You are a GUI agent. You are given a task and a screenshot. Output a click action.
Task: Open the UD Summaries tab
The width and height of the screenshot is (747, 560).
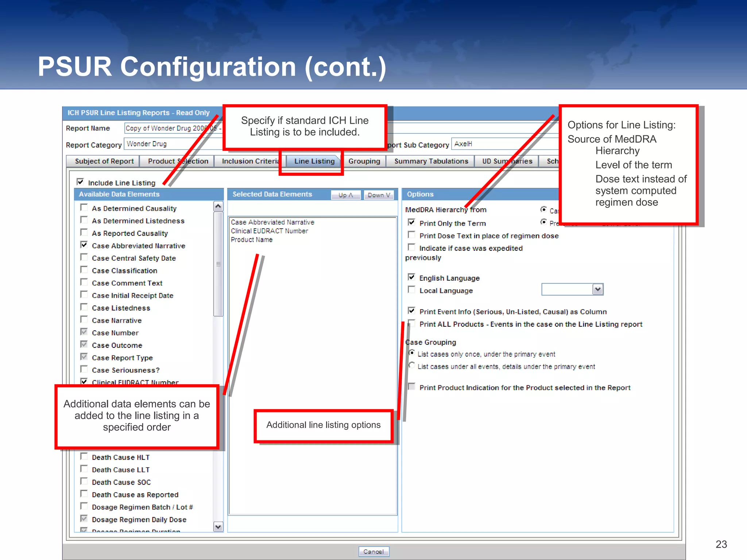tap(507, 161)
